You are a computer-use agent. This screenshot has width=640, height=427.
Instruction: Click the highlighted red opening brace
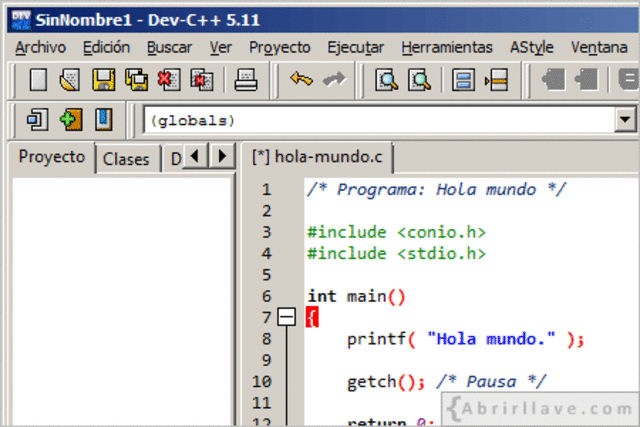point(312,317)
